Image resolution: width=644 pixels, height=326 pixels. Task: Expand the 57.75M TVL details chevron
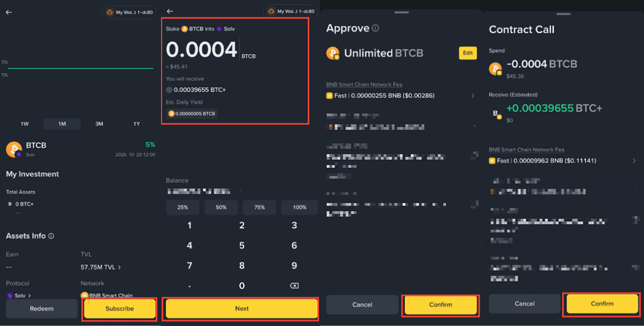[x=120, y=267]
